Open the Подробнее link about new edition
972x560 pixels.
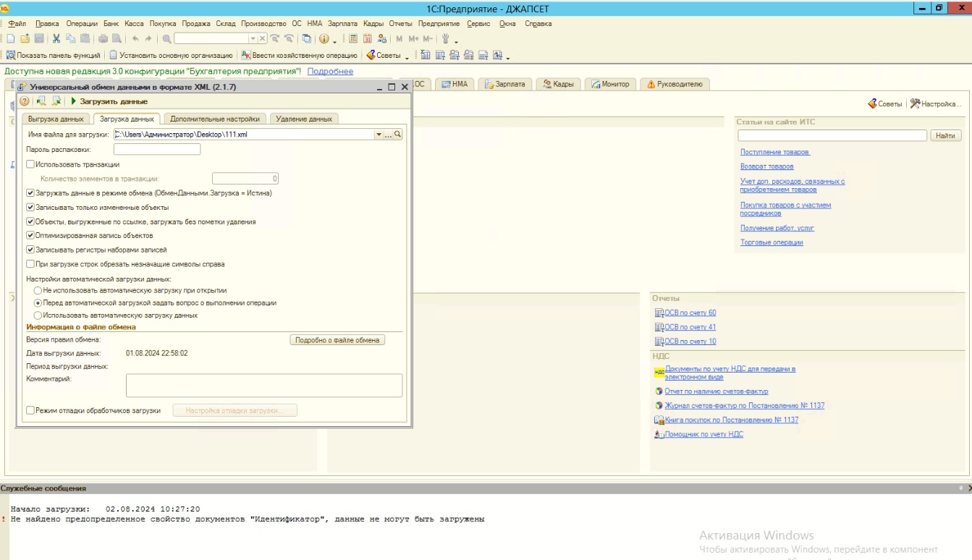coord(330,72)
